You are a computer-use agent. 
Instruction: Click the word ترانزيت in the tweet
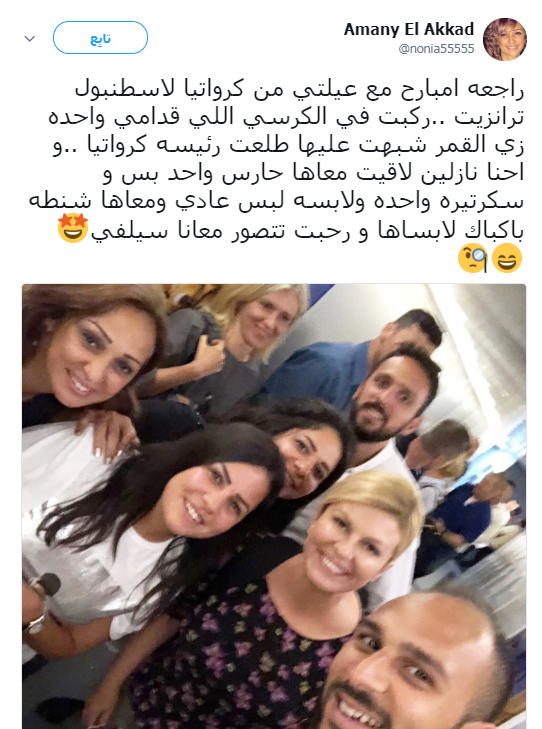click(489, 117)
